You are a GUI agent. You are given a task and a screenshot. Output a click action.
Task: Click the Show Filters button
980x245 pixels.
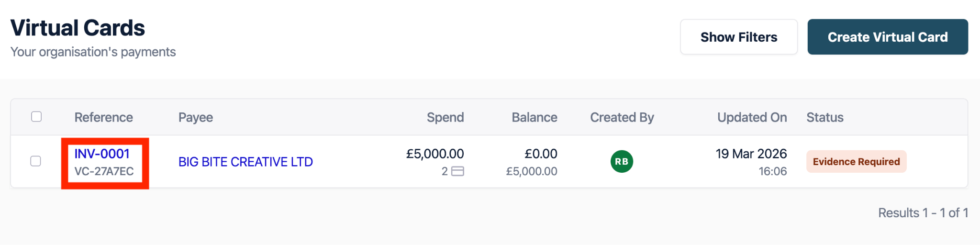point(738,37)
